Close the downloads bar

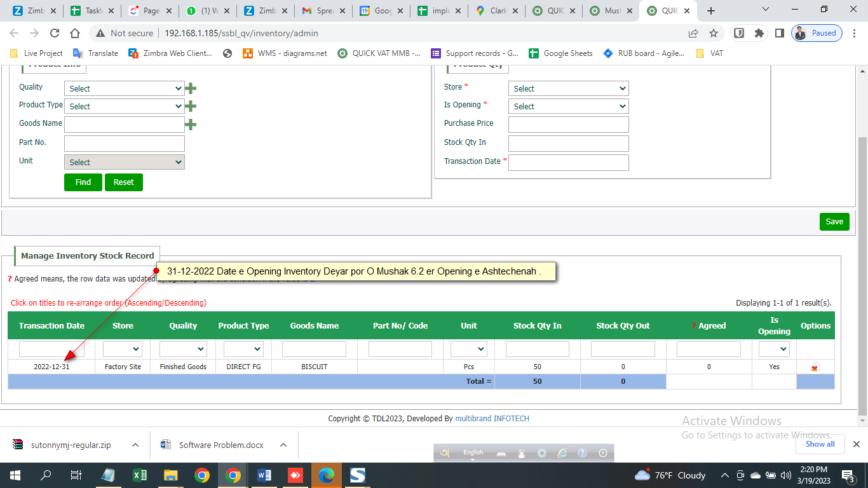[x=856, y=445]
